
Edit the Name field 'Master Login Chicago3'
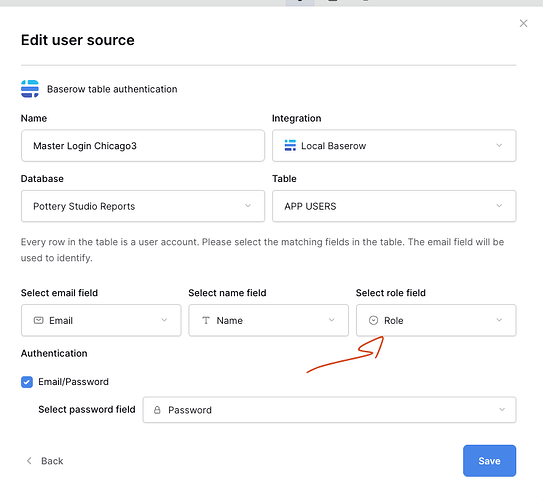(x=143, y=146)
